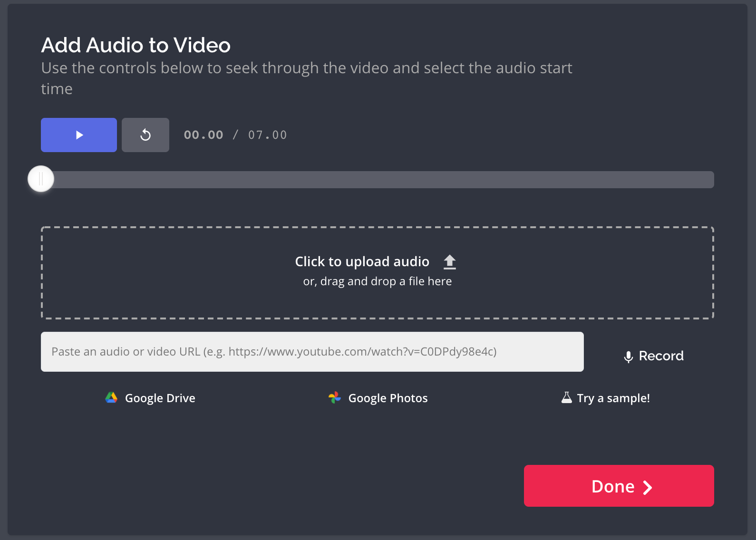Image resolution: width=756 pixels, height=540 pixels.
Task: Focus the audio or video URL field
Action: coord(312,352)
